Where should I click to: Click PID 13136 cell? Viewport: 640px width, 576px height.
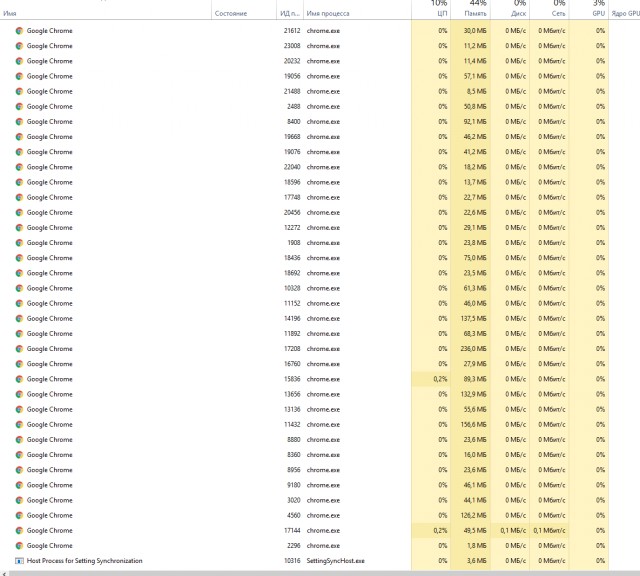[x=292, y=409]
